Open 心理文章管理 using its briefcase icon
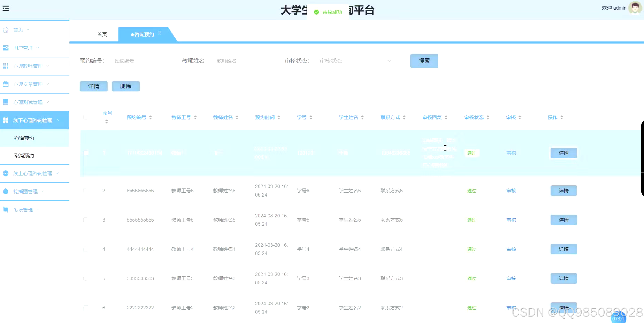 coord(6,84)
